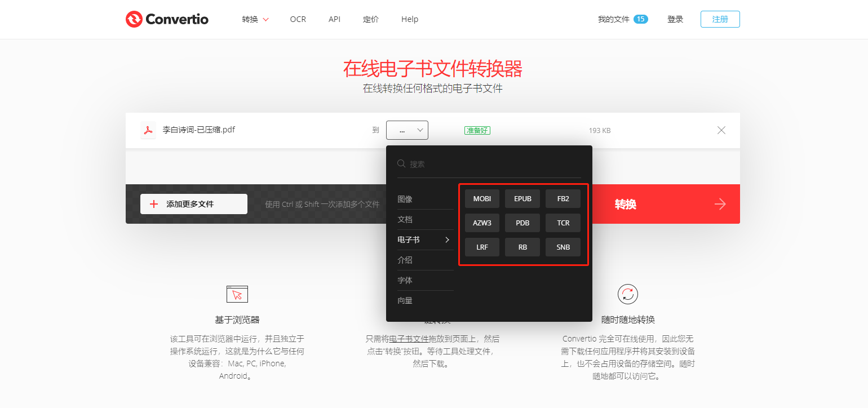Screen dimensions: 868x408
Task: Click the PDF file icon next to 李白诗词
Action: [148, 130]
